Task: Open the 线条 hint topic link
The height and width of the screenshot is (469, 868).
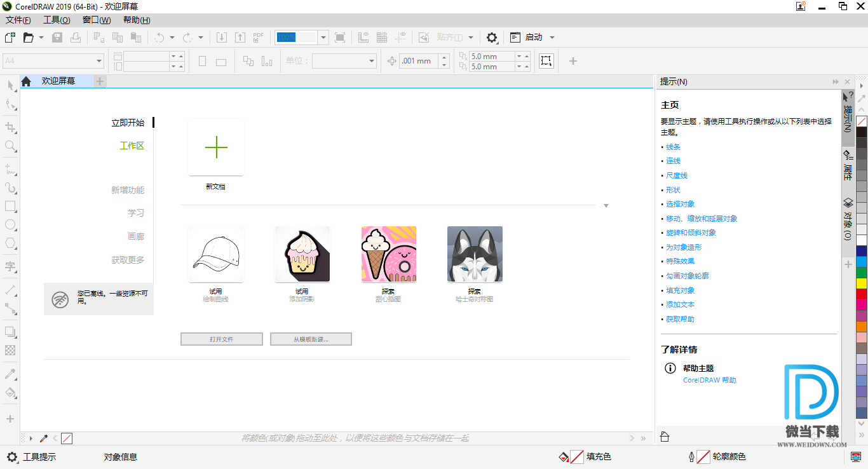Action: click(673, 147)
